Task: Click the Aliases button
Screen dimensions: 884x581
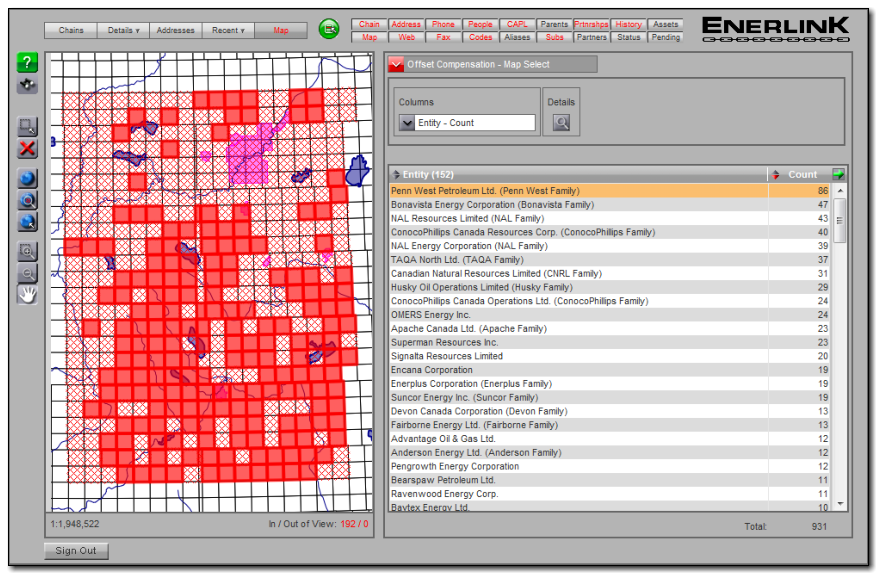Action: tap(517, 37)
